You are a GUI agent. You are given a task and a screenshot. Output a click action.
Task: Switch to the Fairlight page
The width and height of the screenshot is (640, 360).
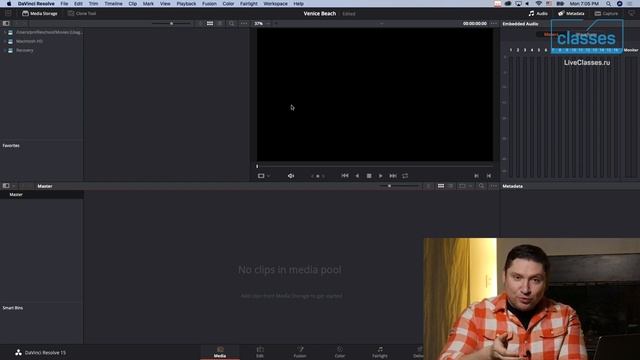pos(380,352)
